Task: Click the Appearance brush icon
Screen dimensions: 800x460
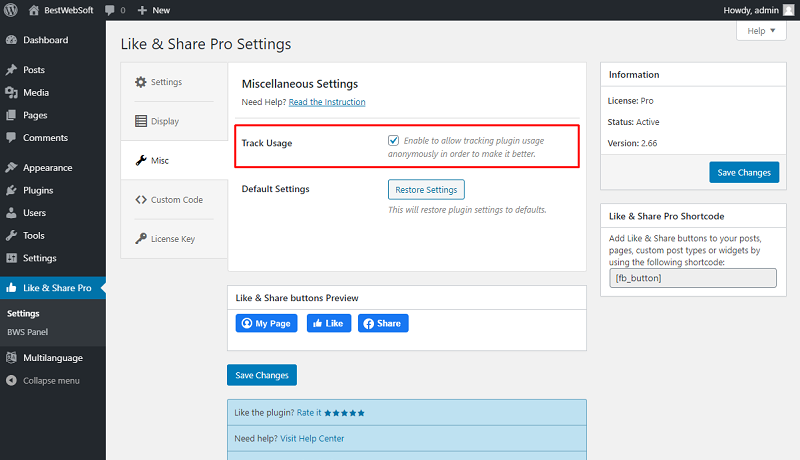Action: pos(11,167)
